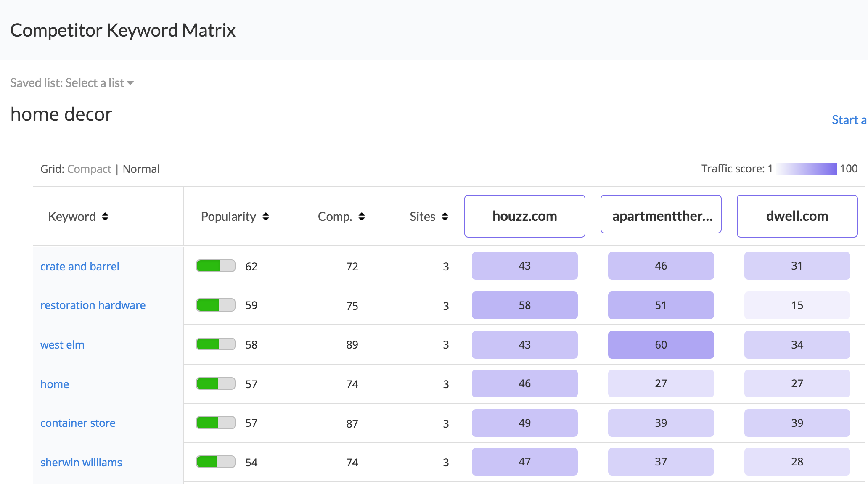Click popularity value 54 for sherwin williams
868x484 pixels.
pos(251,463)
